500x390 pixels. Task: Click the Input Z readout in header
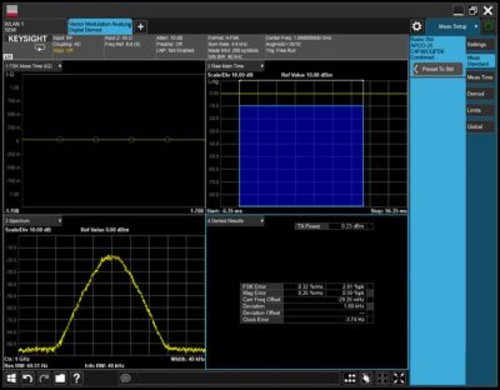point(118,38)
